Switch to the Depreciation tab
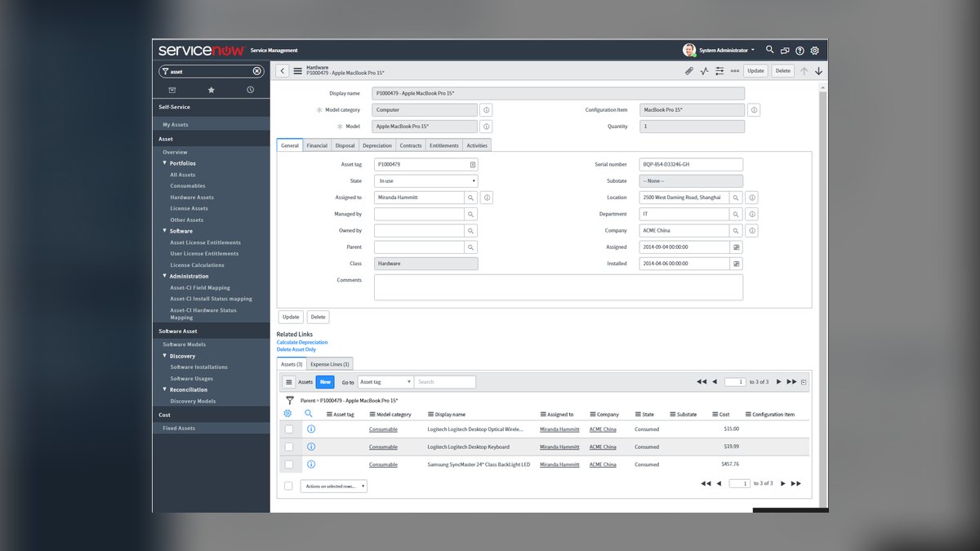980x551 pixels. [x=377, y=145]
